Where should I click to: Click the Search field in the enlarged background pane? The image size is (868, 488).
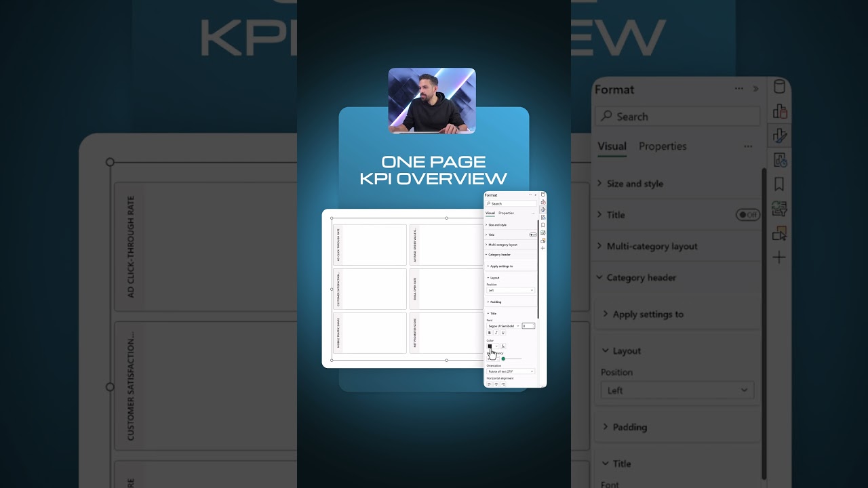(677, 117)
